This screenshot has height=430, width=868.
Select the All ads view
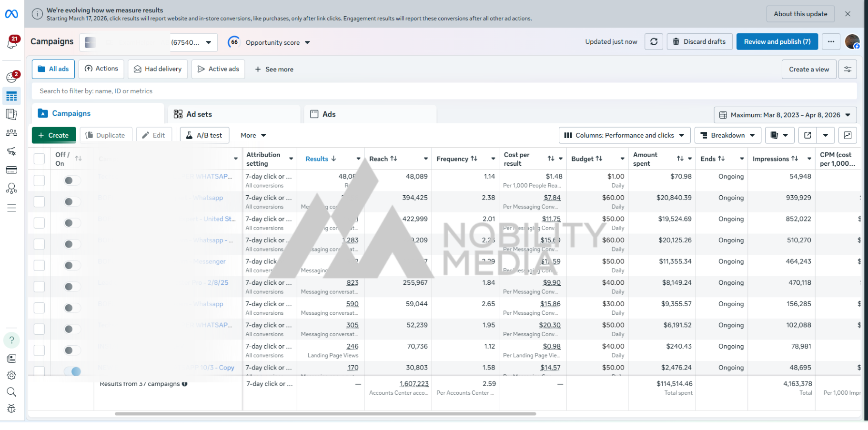pos(53,69)
